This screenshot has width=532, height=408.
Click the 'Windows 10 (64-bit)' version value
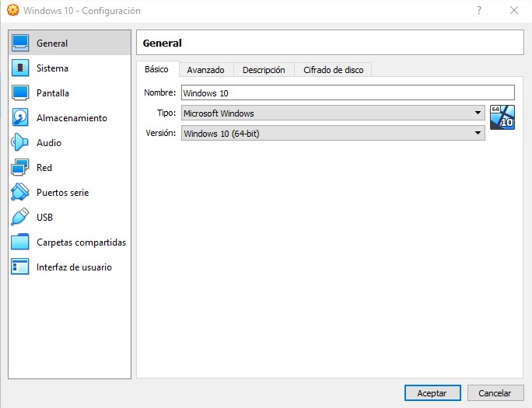click(x=222, y=134)
